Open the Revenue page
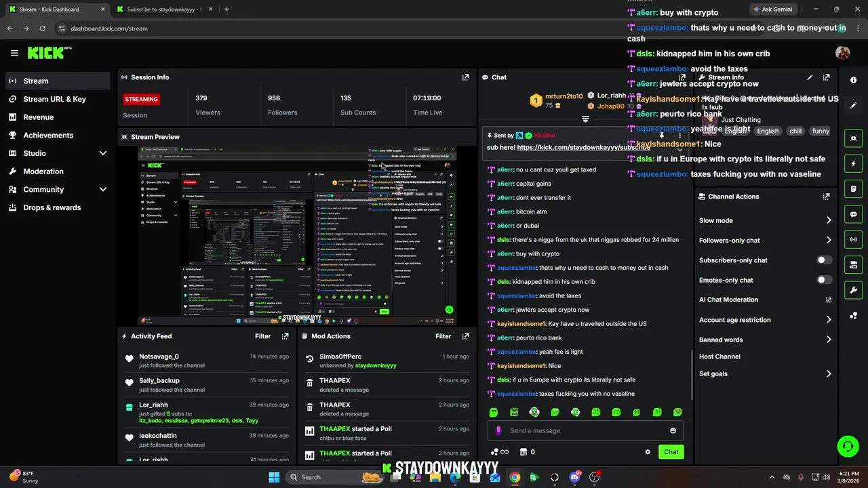 [58, 117]
